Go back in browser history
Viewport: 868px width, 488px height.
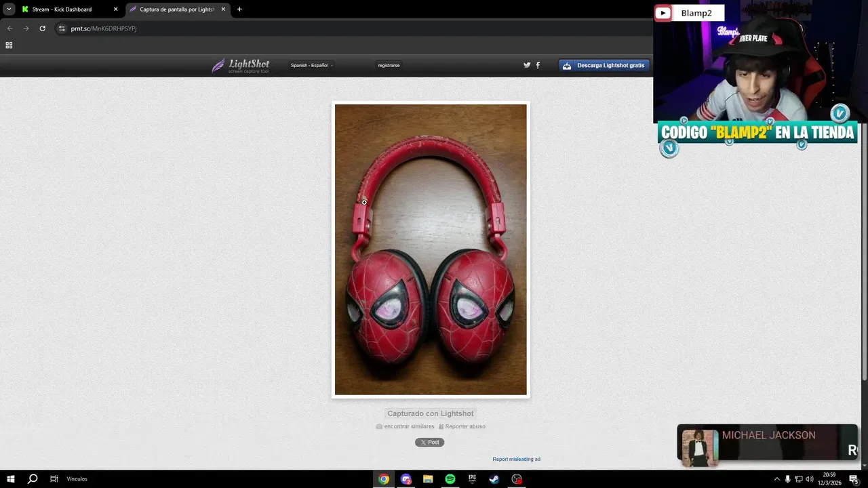(x=9, y=28)
